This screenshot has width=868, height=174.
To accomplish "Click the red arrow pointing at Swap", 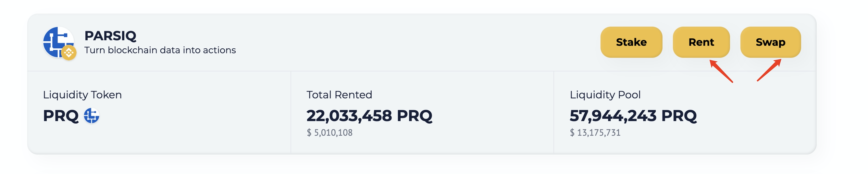I will pos(769,70).
